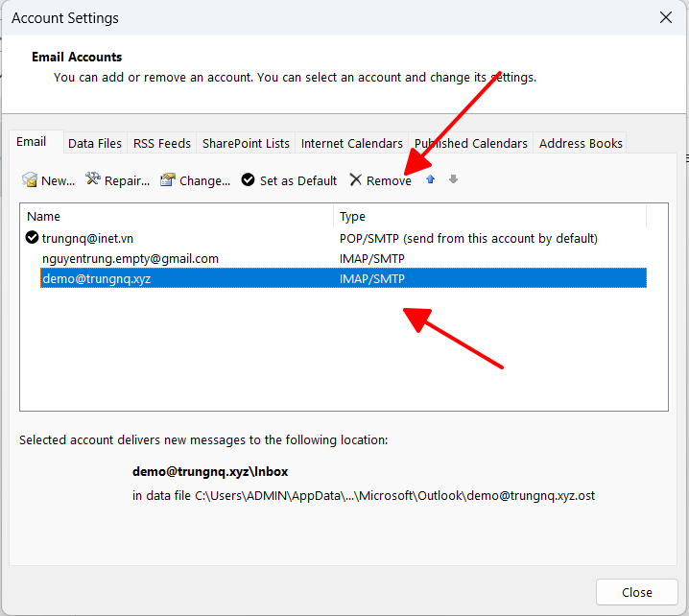Move account up with blue arrow
This screenshot has height=616, width=689.
pyautogui.click(x=431, y=179)
